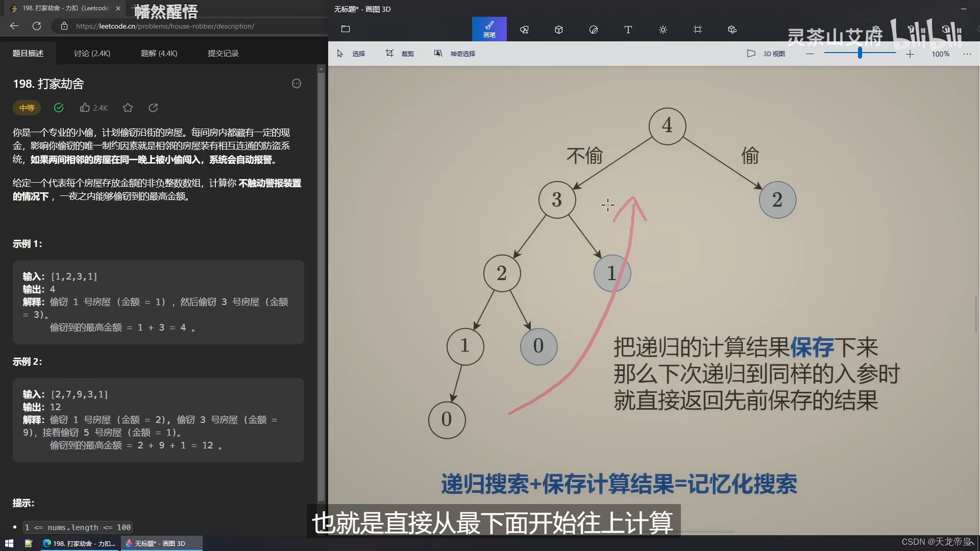
Task: Click the 裁剪 (Crop) tool
Action: click(400, 54)
